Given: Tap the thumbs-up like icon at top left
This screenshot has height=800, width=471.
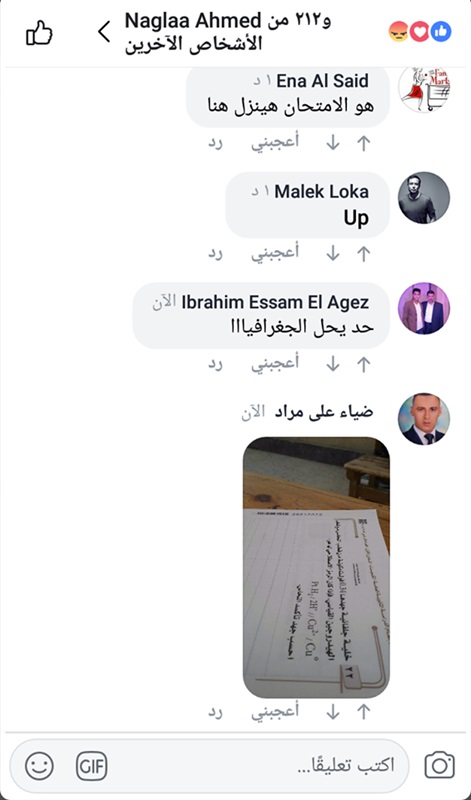Looking at the screenshot, I should (x=39, y=33).
